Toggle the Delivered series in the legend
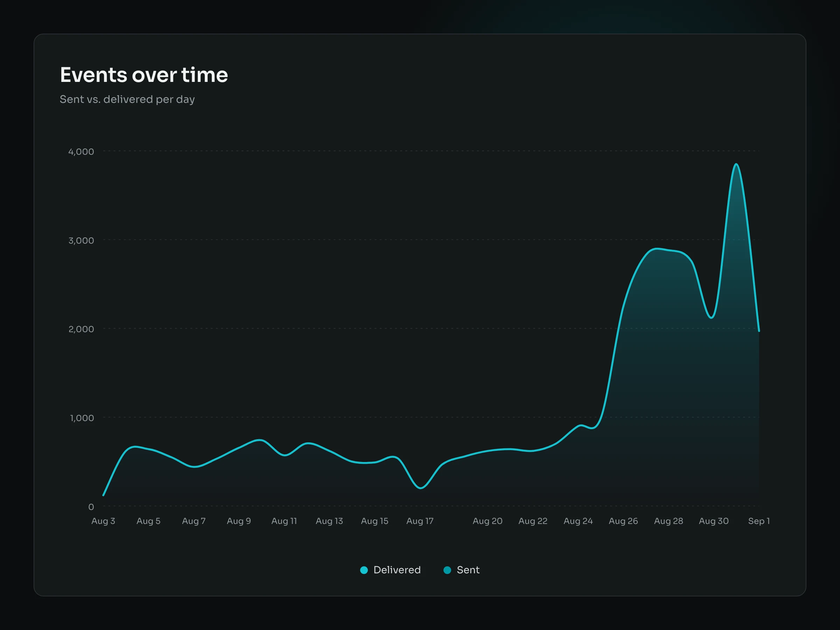The image size is (840, 630). 390,570
